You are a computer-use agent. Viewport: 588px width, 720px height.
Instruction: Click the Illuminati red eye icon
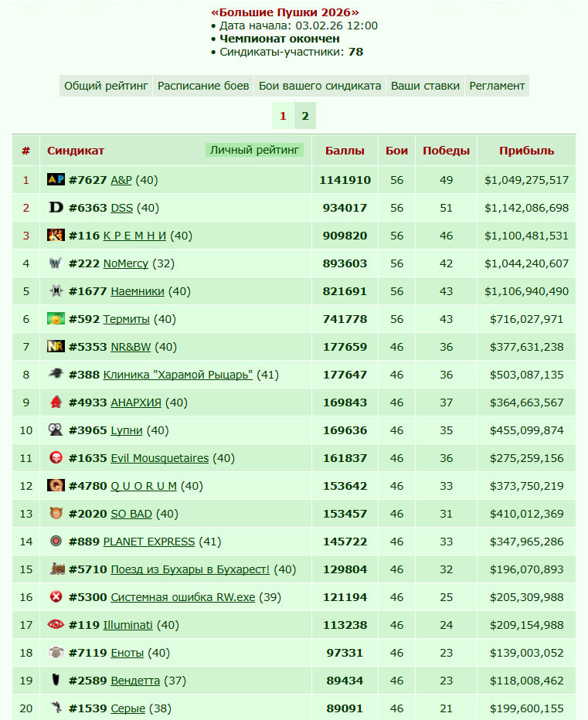[56, 624]
